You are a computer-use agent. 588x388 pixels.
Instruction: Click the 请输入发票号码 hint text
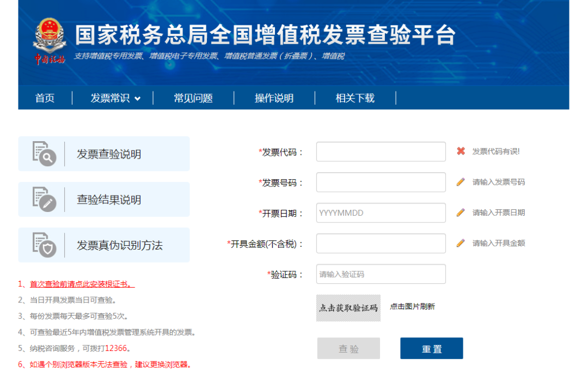click(x=499, y=182)
